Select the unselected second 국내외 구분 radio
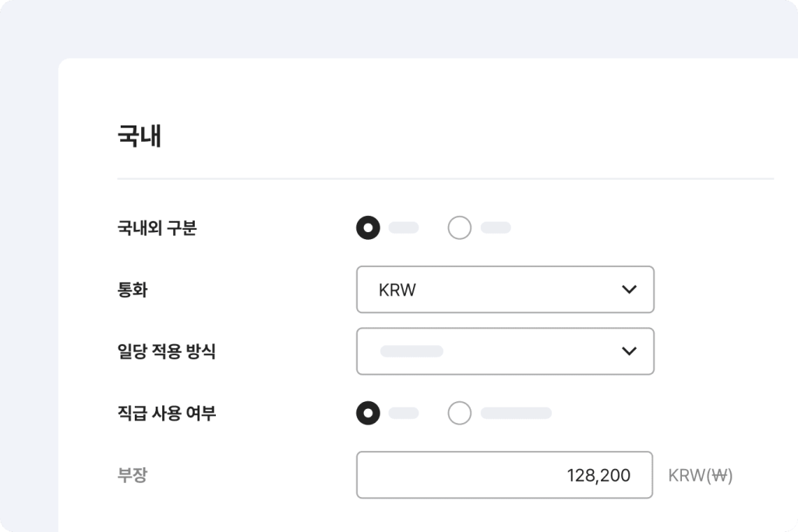 click(460, 228)
